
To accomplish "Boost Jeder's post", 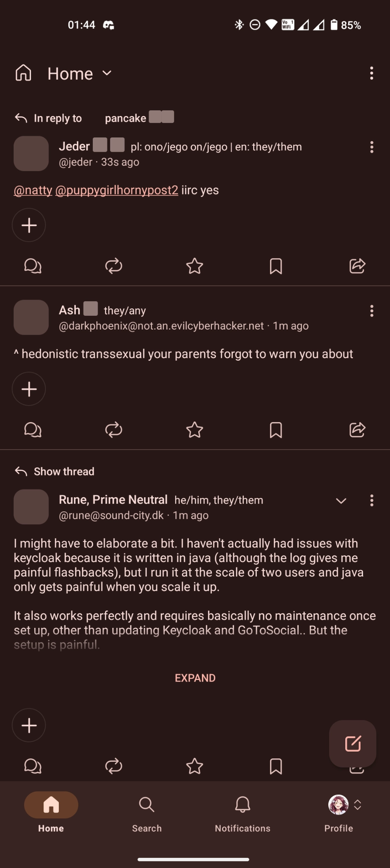I will point(113,266).
